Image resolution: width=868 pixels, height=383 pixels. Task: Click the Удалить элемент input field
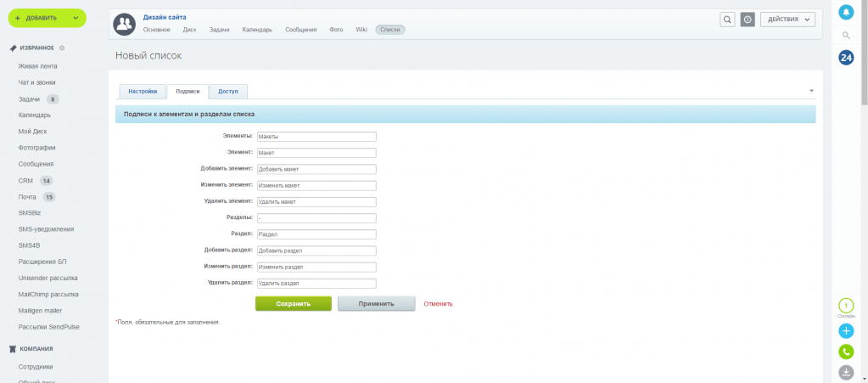316,202
